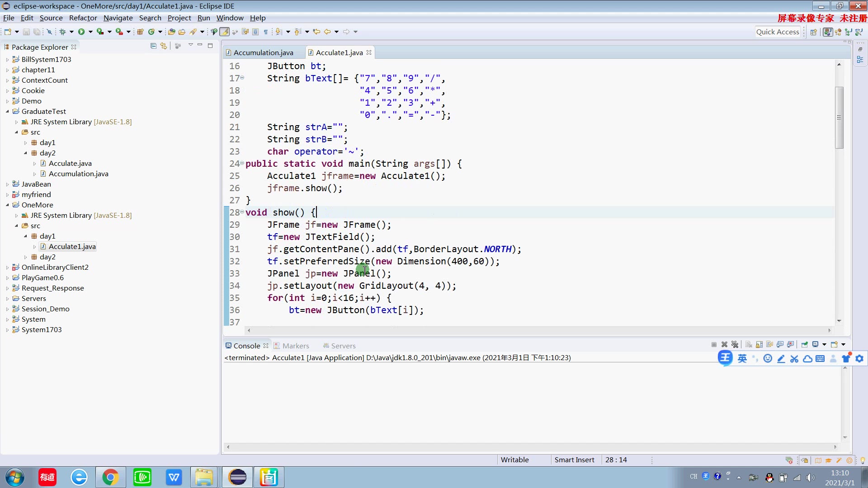Click the New Java Class icon
The image size is (868, 488).
point(151,32)
